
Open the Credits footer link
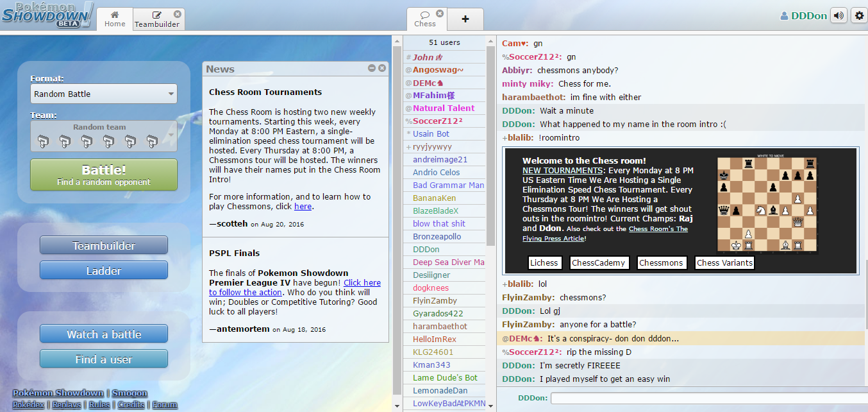131,405
